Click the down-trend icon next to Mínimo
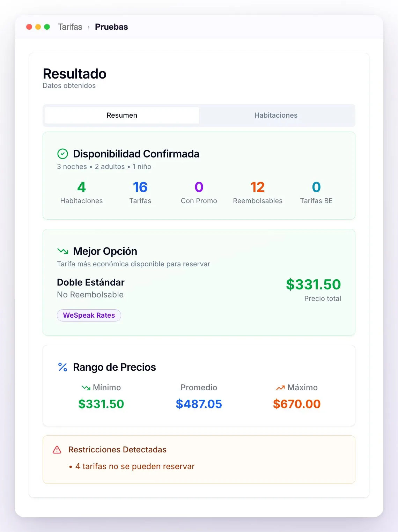Image resolution: width=398 pixels, height=532 pixels. [x=86, y=387]
